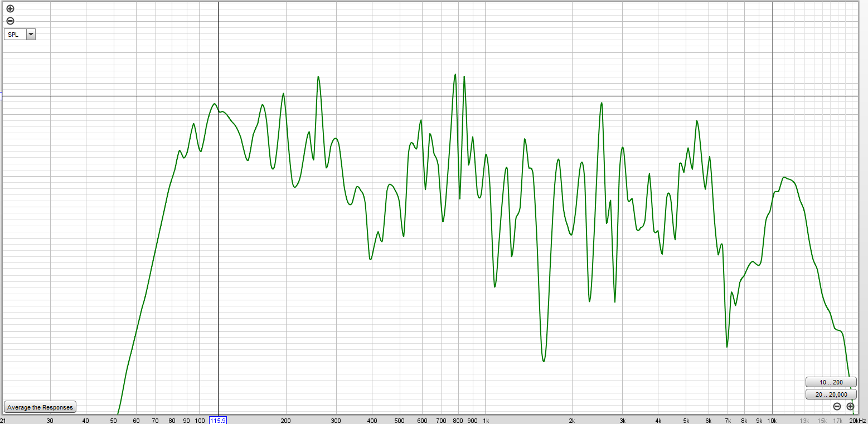Click the 13k frequency axis label
Image resolution: width=868 pixels, height=424 pixels.
coord(804,420)
